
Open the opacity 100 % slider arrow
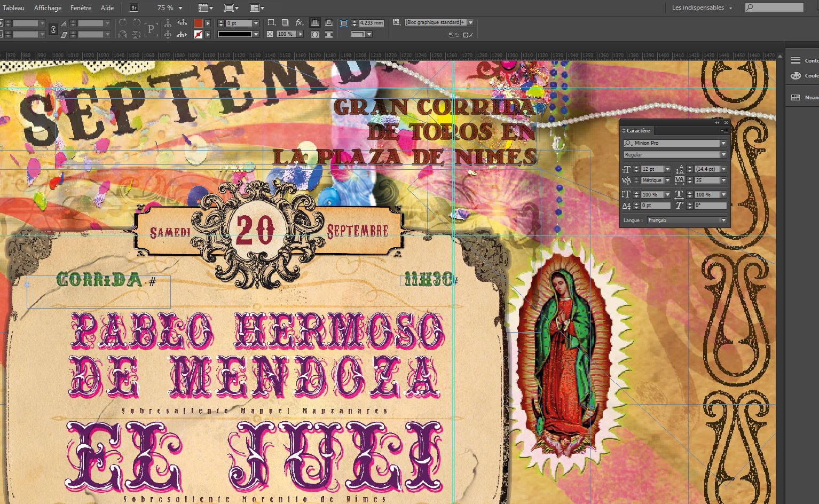pyautogui.click(x=301, y=34)
